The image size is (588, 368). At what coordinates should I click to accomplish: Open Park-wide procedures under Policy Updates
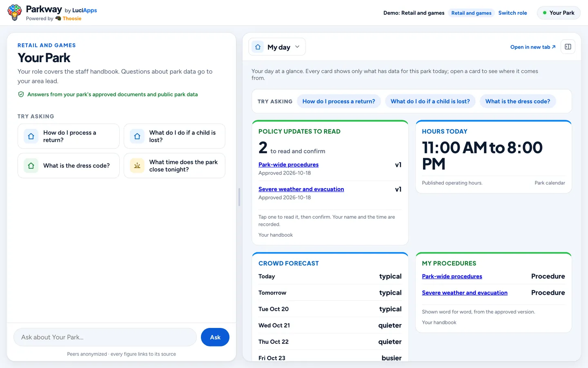[x=288, y=164]
